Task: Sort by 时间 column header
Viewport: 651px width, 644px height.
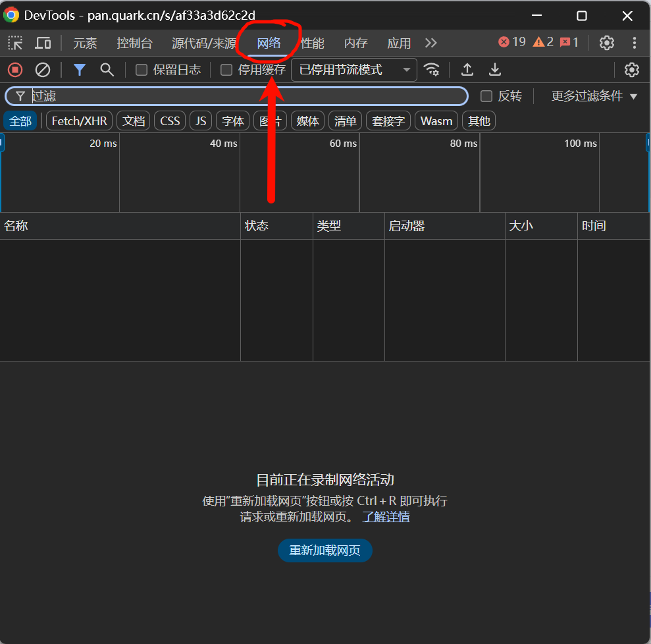Action: [613, 226]
